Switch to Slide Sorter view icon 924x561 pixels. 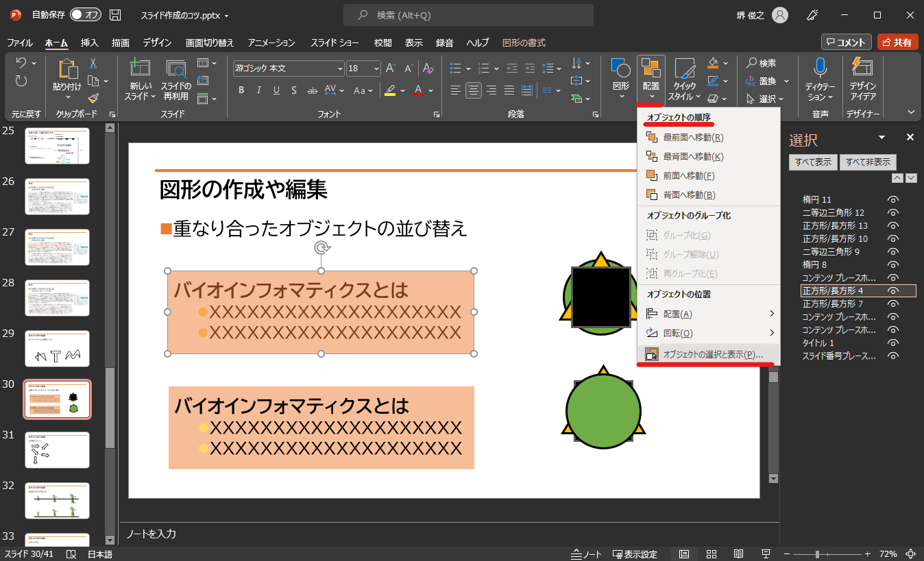point(711,553)
